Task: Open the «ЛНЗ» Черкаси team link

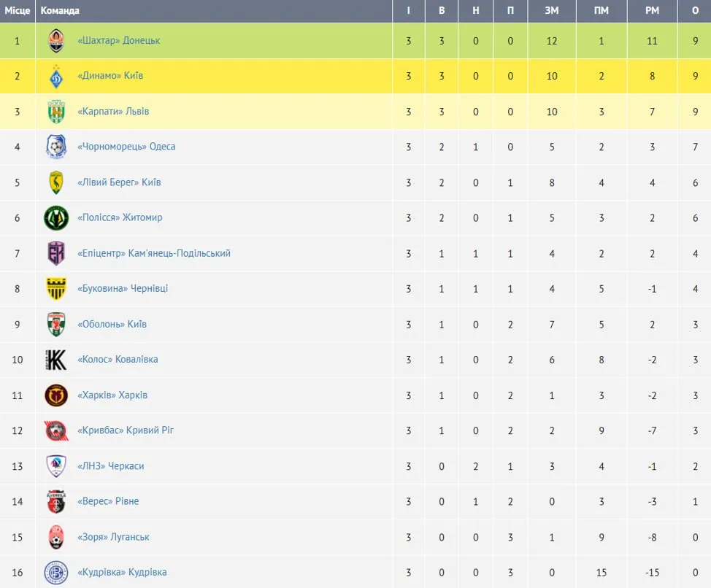Action: (x=111, y=466)
